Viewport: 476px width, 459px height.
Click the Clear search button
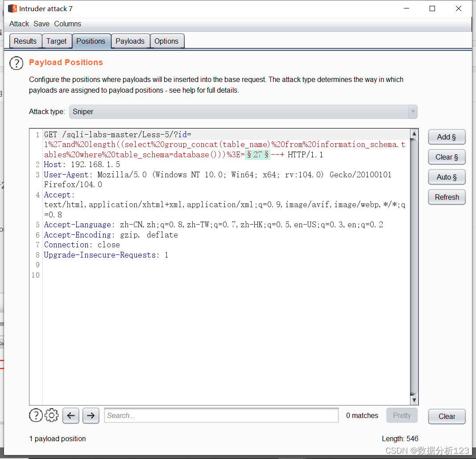click(447, 416)
